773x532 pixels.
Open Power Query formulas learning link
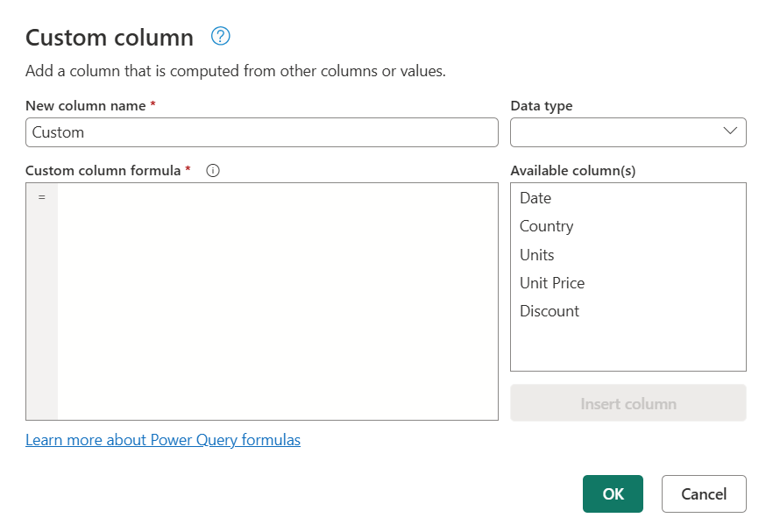click(163, 440)
